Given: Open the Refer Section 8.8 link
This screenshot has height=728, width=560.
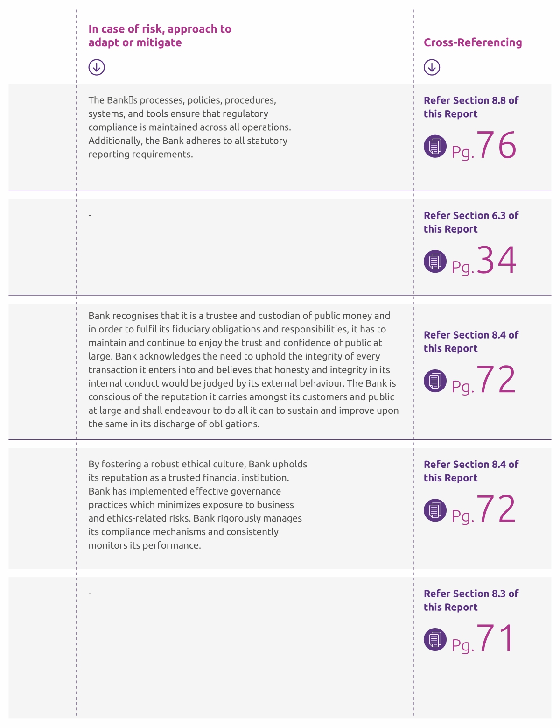Looking at the screenshot, I should pos(471,107).
